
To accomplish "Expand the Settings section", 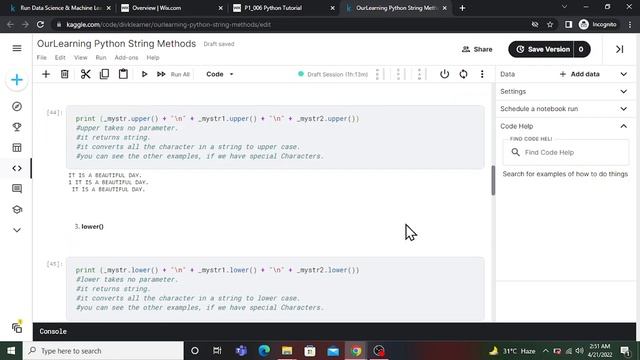I will (565, 91).
